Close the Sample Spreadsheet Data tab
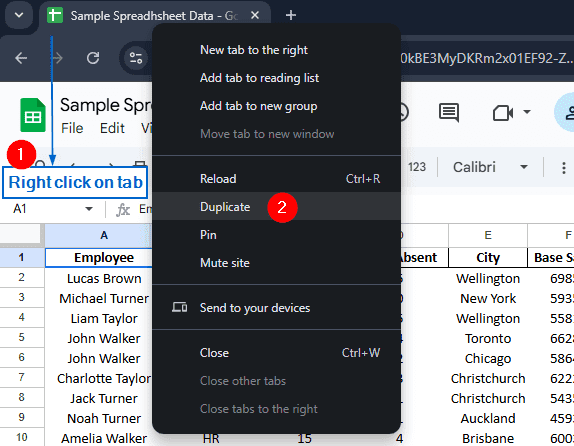 [255, 15]
